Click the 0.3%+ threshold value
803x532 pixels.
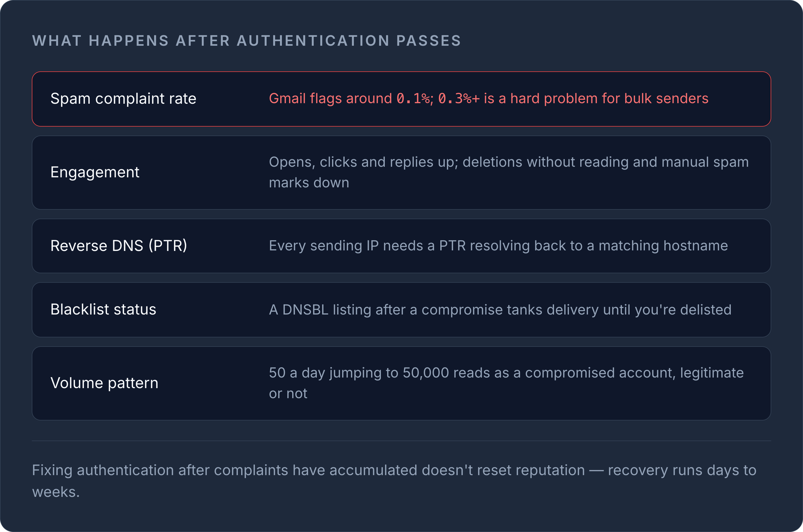click(459, 99)
